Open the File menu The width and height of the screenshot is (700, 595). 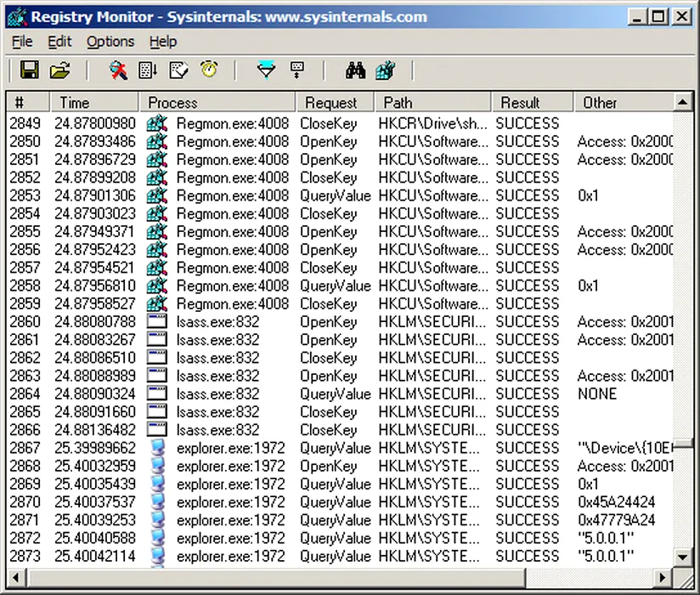click(22, 42)
